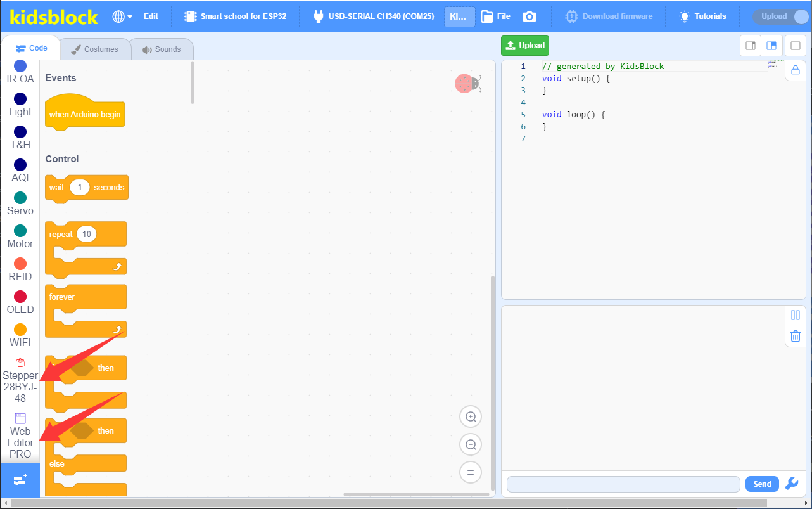This screenshot has width=812, height=509.
Task: Reset workspace zoom with the equals icon
Action: click(471, 472)
